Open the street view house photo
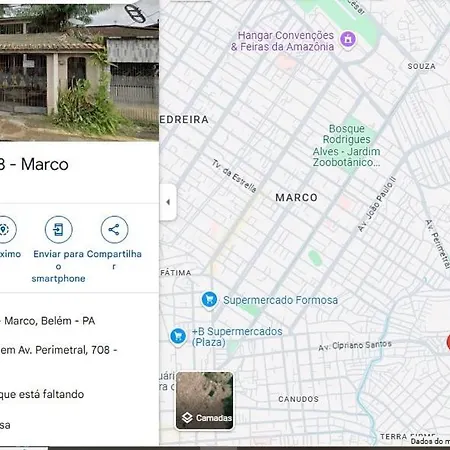This screenshot has height=450, width=450. click(79, 70)
